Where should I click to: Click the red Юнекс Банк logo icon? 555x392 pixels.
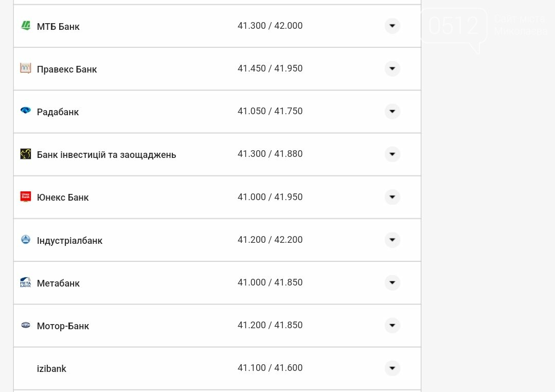pyautogui.click(x=26, y=197)
